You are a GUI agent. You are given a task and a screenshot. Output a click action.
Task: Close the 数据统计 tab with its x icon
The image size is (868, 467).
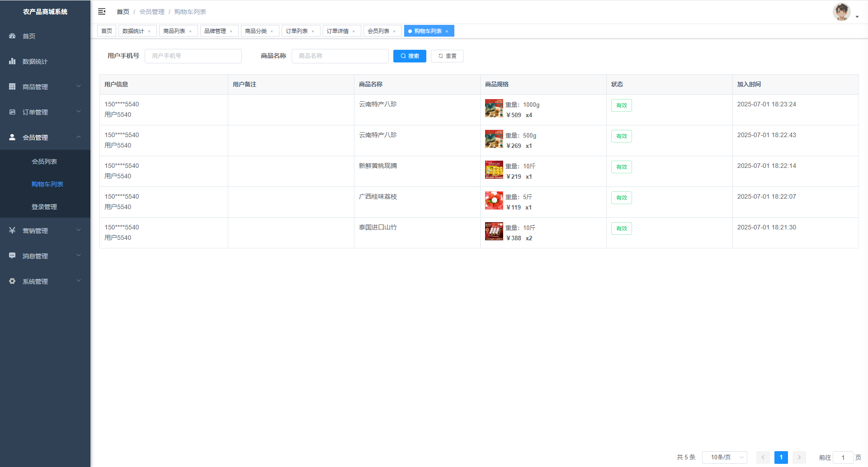(149, 31)
